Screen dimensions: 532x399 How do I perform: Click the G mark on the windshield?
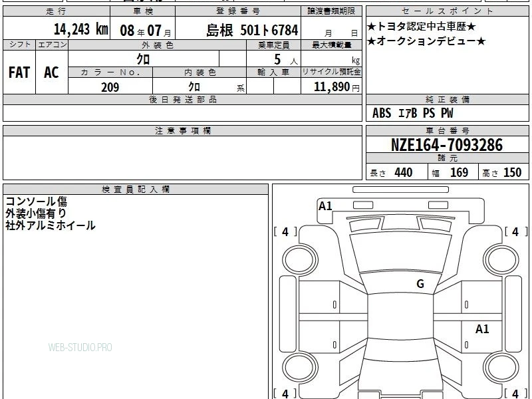(420, 284)
